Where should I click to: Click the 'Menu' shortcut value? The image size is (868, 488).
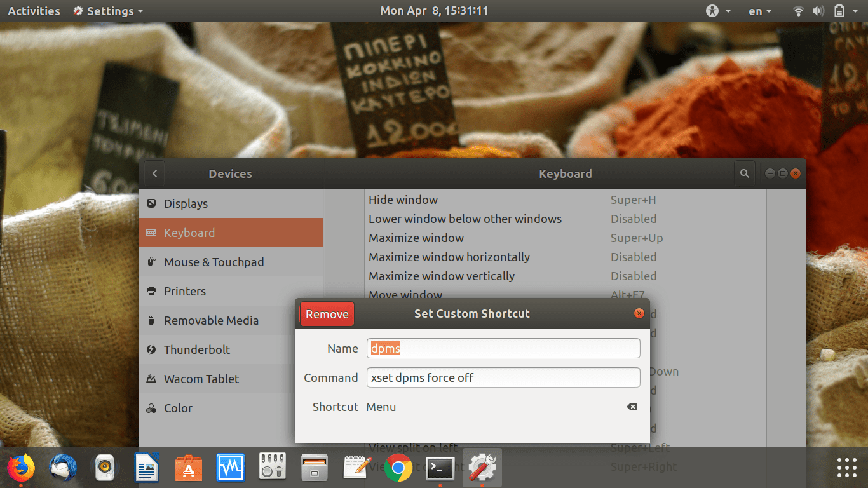pos(381,407)
